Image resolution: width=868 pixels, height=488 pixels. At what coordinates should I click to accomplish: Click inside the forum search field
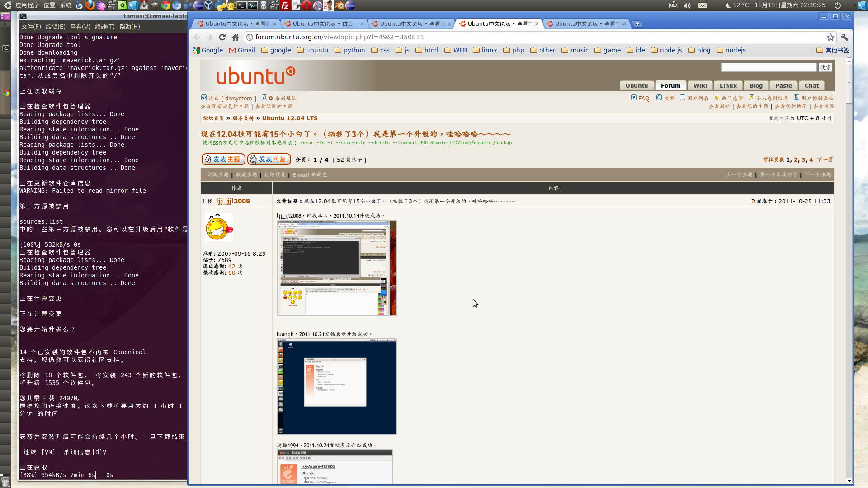[x=769, y=67]
